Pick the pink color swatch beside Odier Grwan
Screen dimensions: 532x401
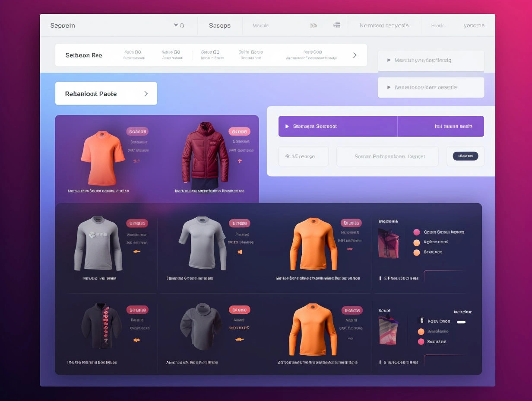click(416, 232)
